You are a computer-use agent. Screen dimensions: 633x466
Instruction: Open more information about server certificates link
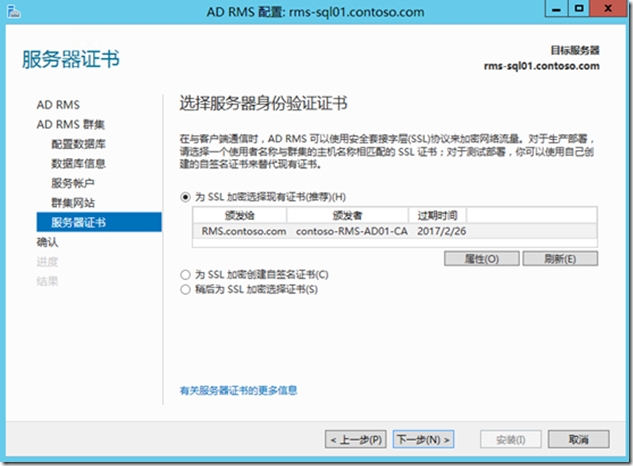(238, 390)
